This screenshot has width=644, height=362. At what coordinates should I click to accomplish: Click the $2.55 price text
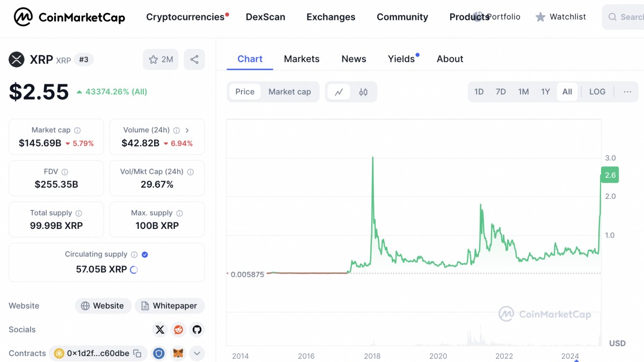point(39,92)
